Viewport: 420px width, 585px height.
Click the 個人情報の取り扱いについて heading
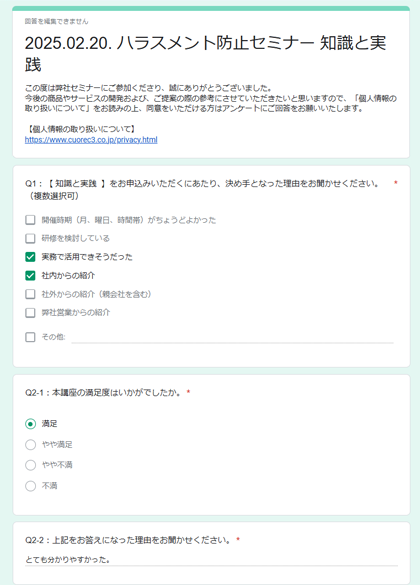coord(81,129)
